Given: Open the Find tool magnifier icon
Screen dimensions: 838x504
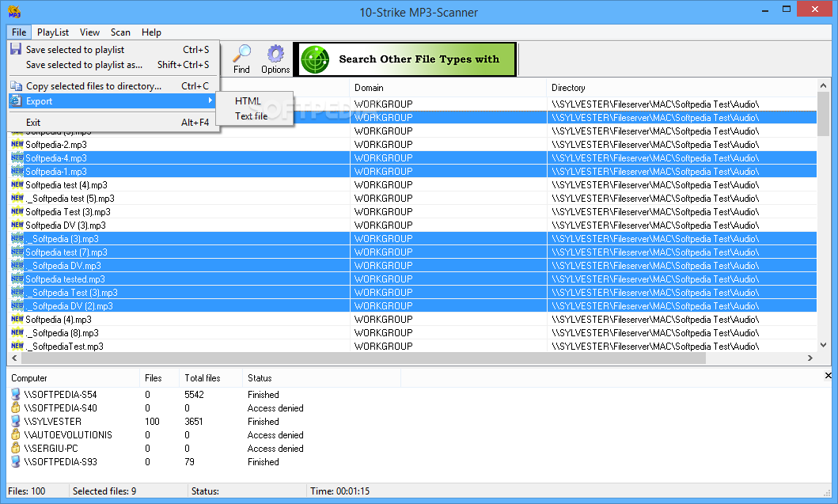Looking at the screenshot, I should click(242, 54).
